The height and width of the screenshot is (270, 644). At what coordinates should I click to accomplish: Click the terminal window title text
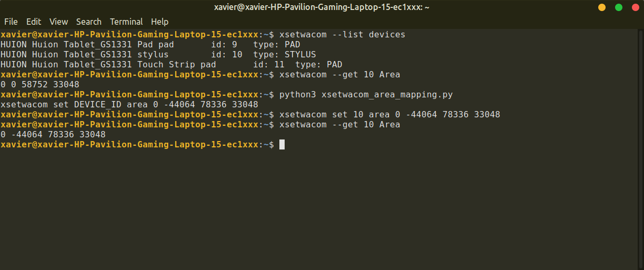tap(322, 7)
